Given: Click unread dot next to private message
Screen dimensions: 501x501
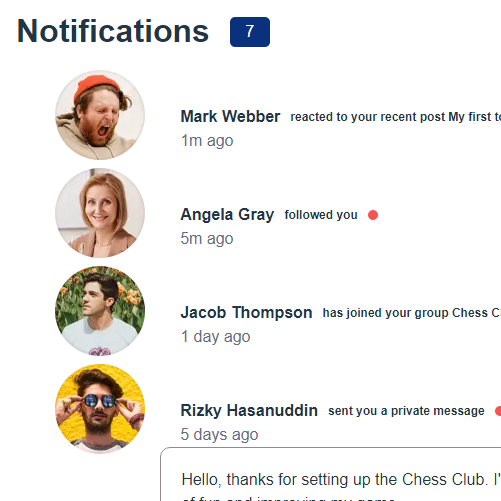Looking at the screenshot, I should [x=498, y=411].
